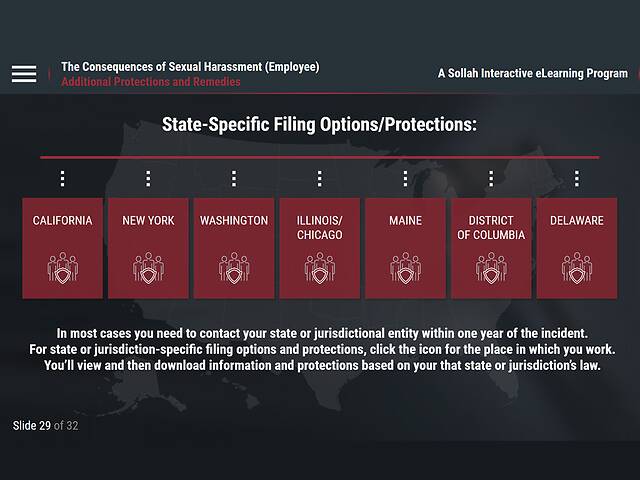Click the District of Columbia shield icon
640x480 pixels.
pos(491,268)
